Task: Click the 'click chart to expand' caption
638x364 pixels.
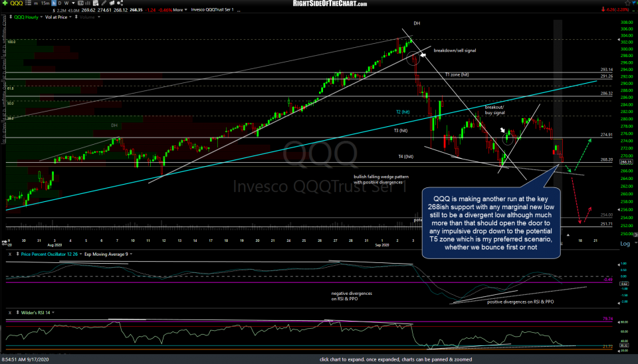Action: [395, 359]
